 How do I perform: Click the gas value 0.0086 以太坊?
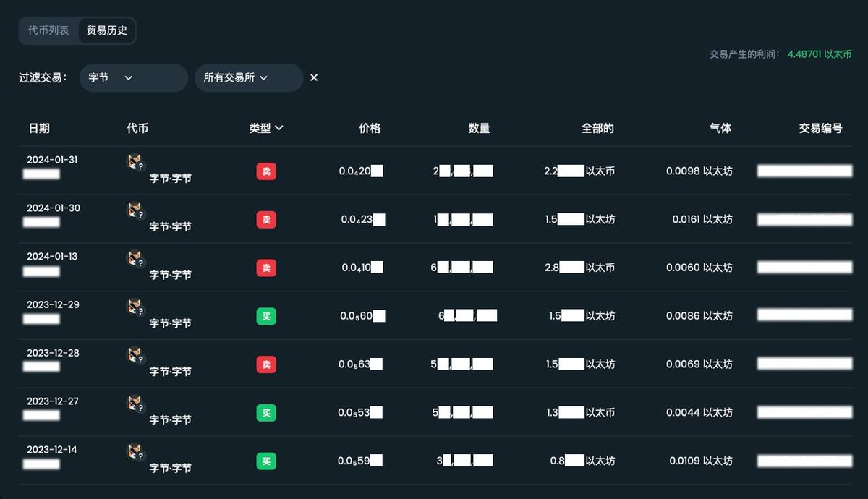click(699, 316)
